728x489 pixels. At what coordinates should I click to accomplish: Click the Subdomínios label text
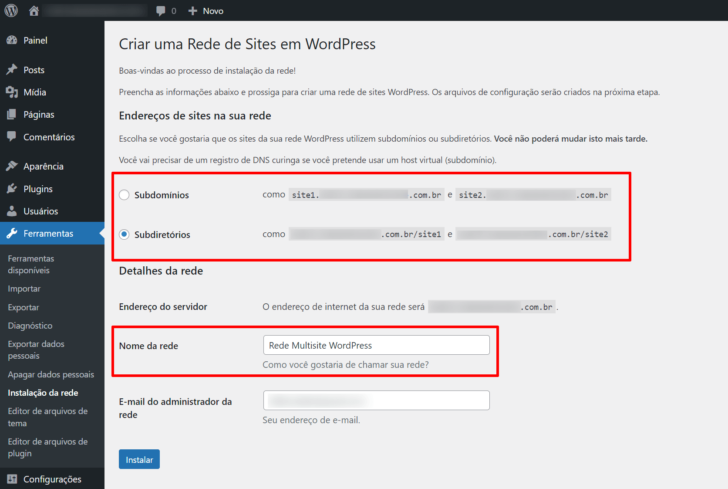[x=162, y=195]
